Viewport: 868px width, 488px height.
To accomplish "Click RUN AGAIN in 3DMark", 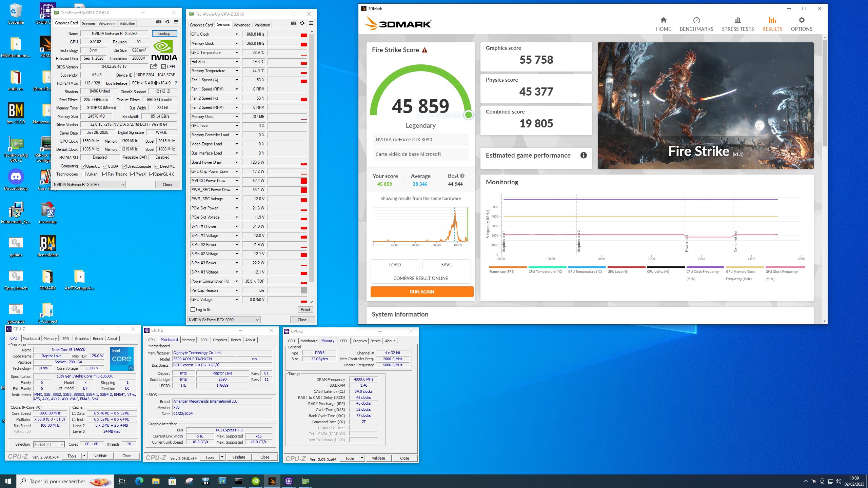I will [422, 292].
